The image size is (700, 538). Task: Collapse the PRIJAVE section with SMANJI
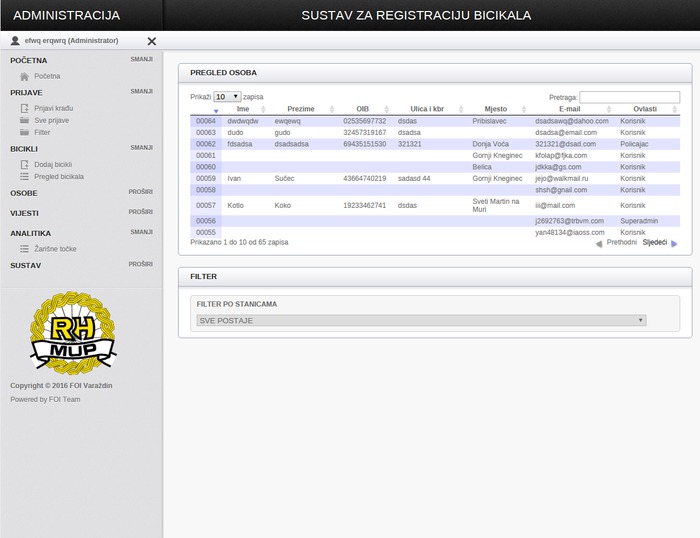pyautogui.click(x=142, y=92)
